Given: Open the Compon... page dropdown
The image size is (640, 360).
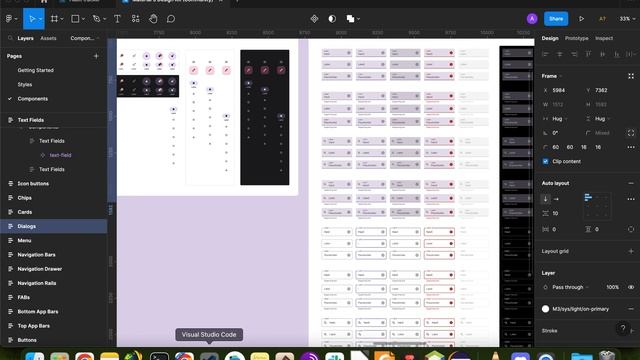Looking at the screenshot, I should pos(85,38).
